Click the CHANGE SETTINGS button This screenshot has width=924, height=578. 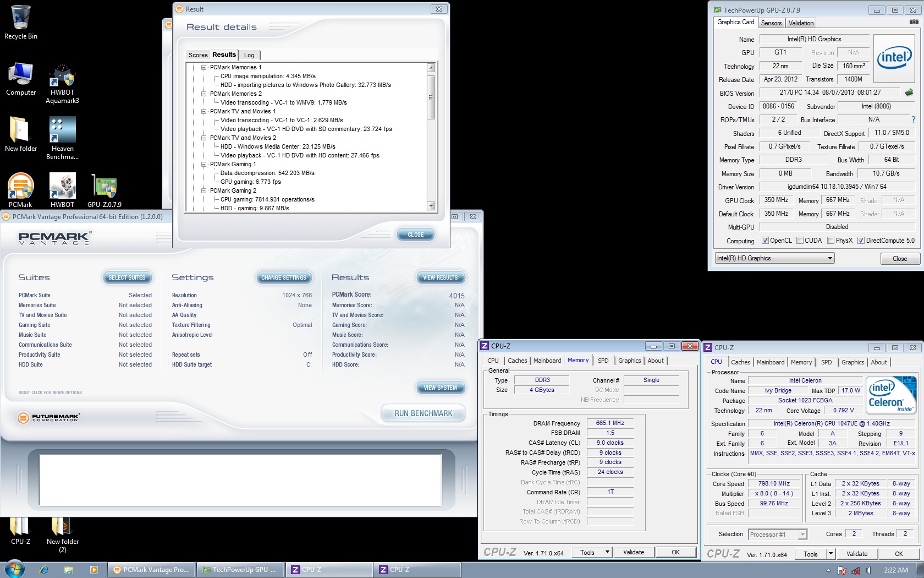pos(284,278)
